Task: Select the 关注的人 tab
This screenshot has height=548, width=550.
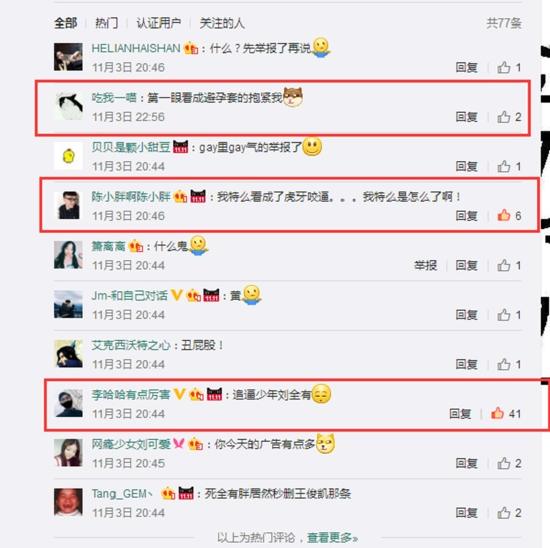Action: click(222, 23)
